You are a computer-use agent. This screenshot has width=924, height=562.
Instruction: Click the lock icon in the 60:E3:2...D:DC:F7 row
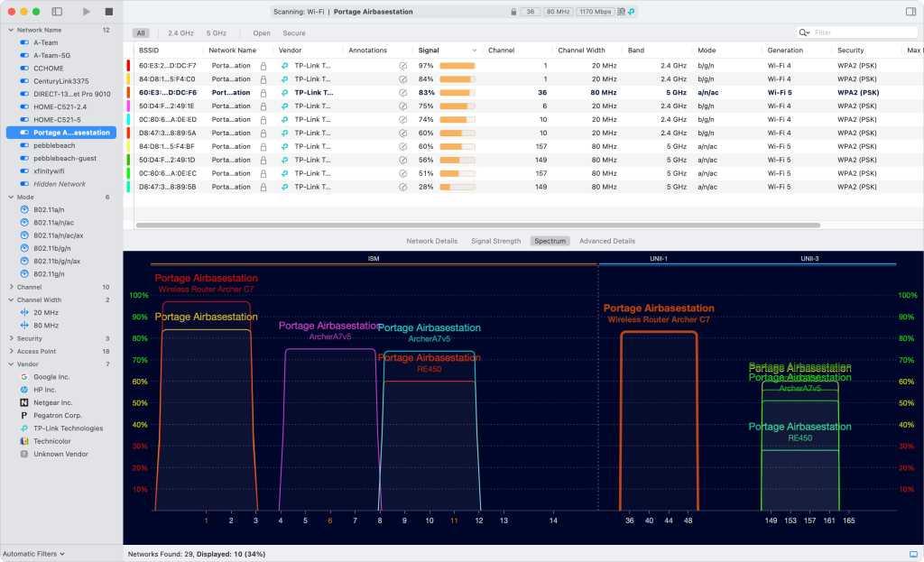pyautogui.click(x=263, y=66)
